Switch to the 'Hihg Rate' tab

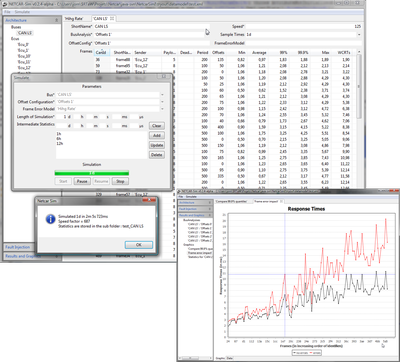click(x=74, y=19)
